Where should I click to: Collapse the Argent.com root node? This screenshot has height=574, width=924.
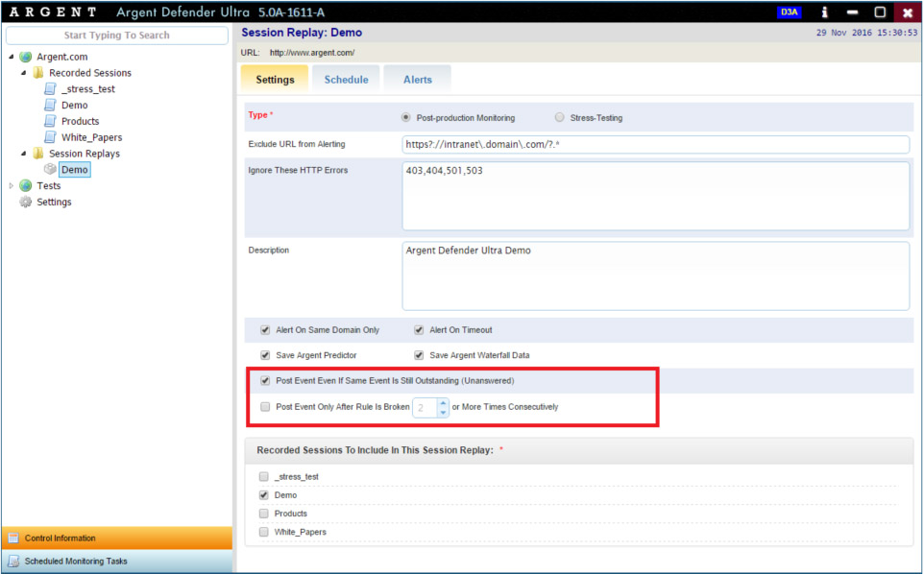[12, 57]
